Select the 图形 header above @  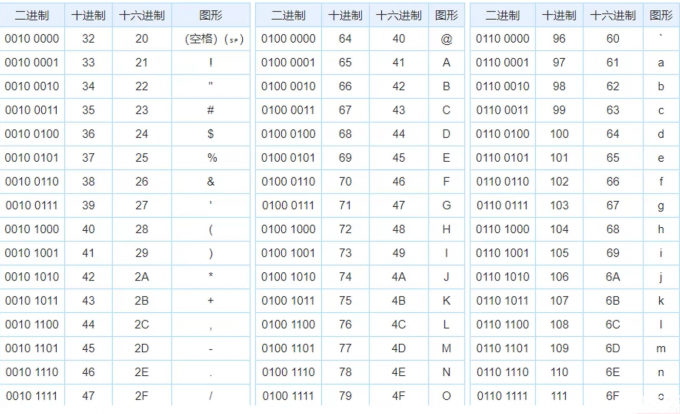pyautogui.click(x=446, y=16)
